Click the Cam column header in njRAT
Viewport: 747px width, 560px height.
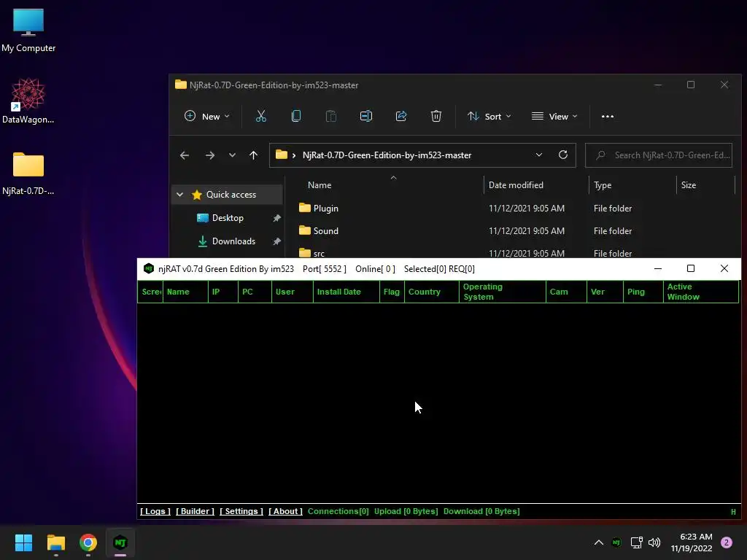point(566,292)
